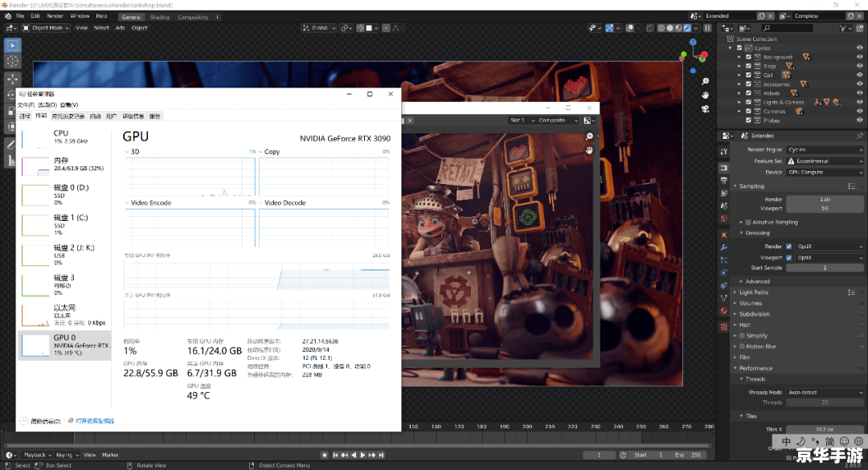Uncheck the Probes collection checkbox
Screen dimensions: 868x470
748,121
